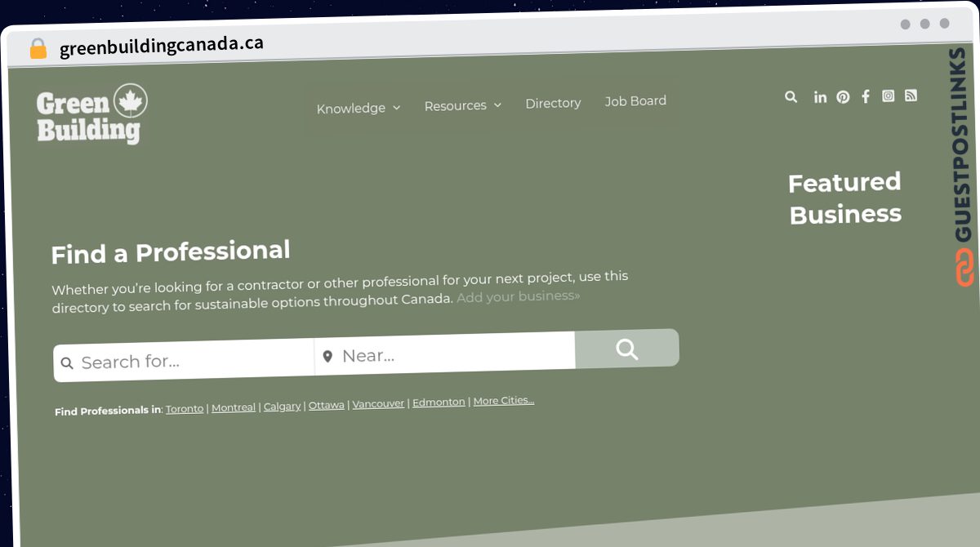The width and height of the screenshot is (980, 547).
Task: Open the Calgary professionals link
Action: coord(283,407)
